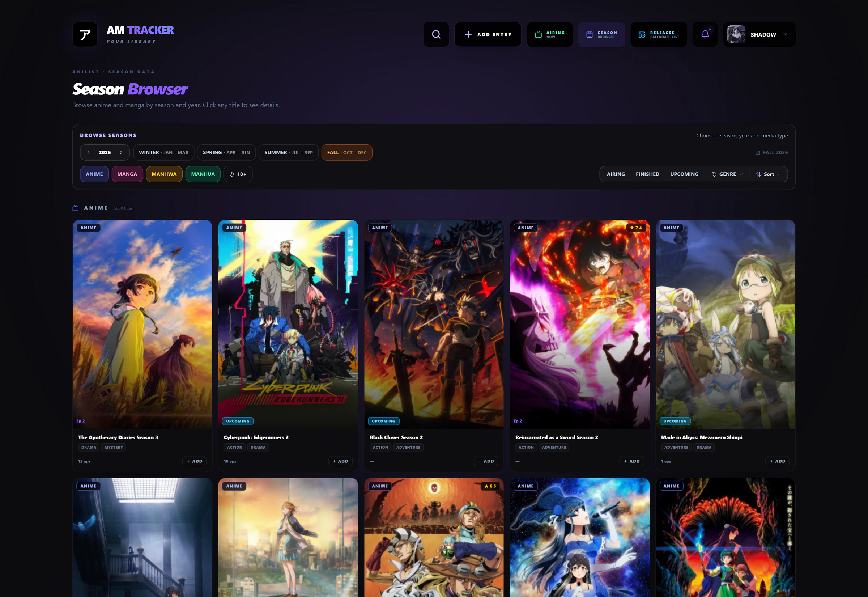The width and height of the screenshot is (868, 597).
Task: Expand the Shadow account menu chevron
Action: (x=785, y=34)
